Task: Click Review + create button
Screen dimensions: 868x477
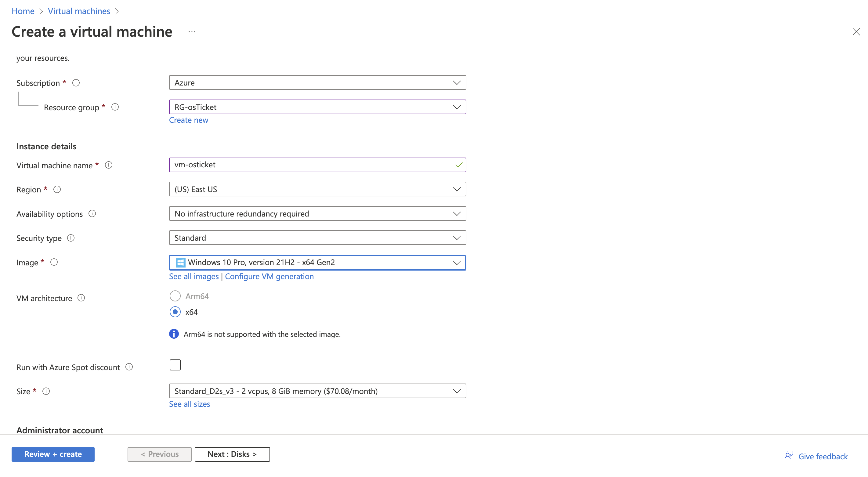Action: [53, 454]
